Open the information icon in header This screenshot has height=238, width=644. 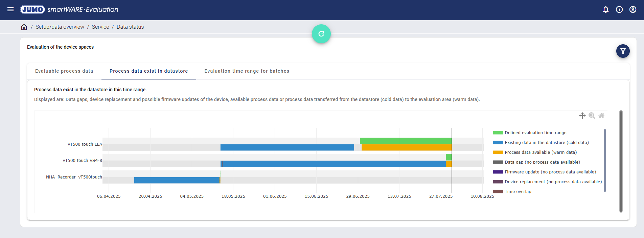coord(619,9)
